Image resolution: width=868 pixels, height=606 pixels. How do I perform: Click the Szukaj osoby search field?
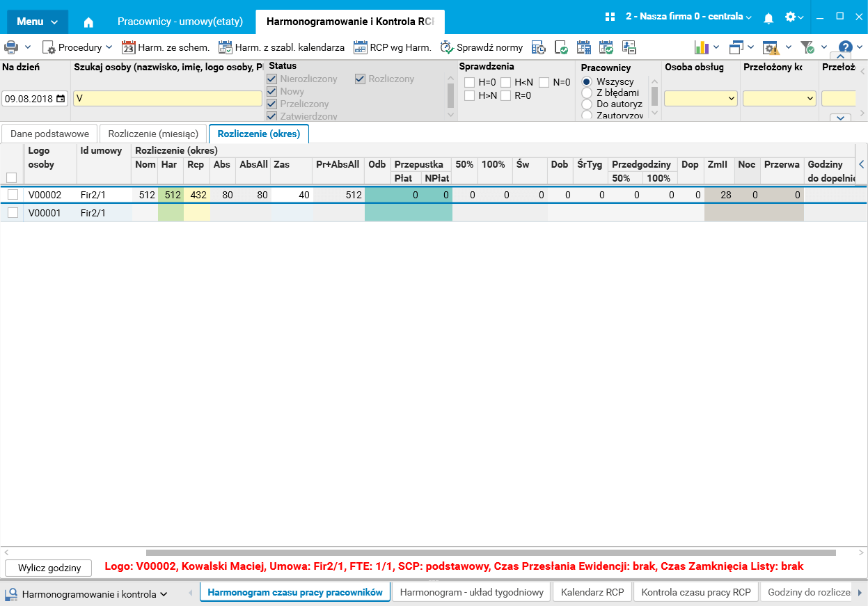click(168, 99)
